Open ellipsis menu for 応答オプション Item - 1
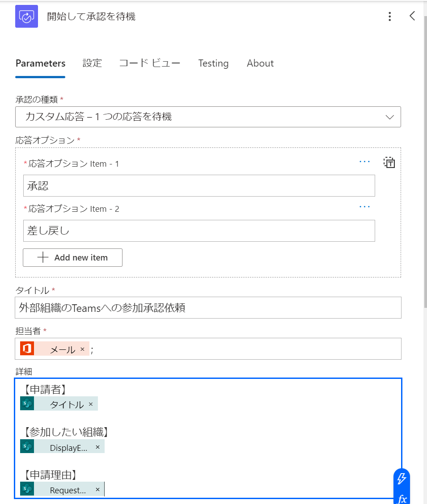 pyautogui.click(x=364, y=162)
